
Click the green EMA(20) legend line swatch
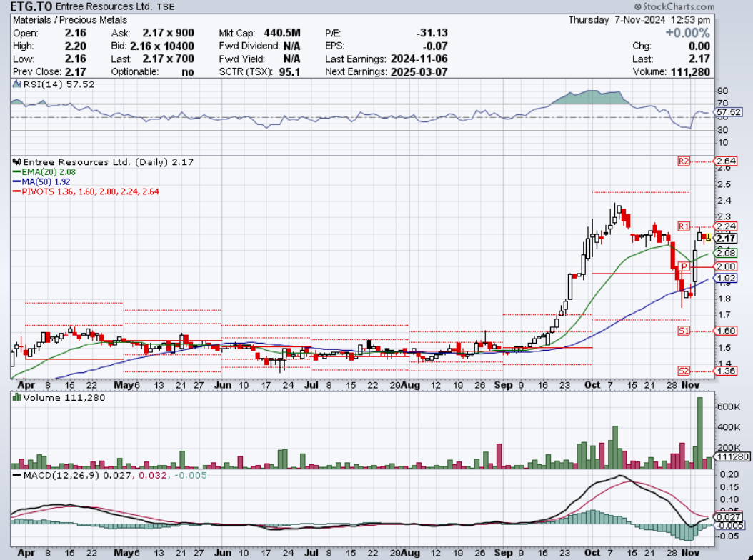tap(16, 172)
